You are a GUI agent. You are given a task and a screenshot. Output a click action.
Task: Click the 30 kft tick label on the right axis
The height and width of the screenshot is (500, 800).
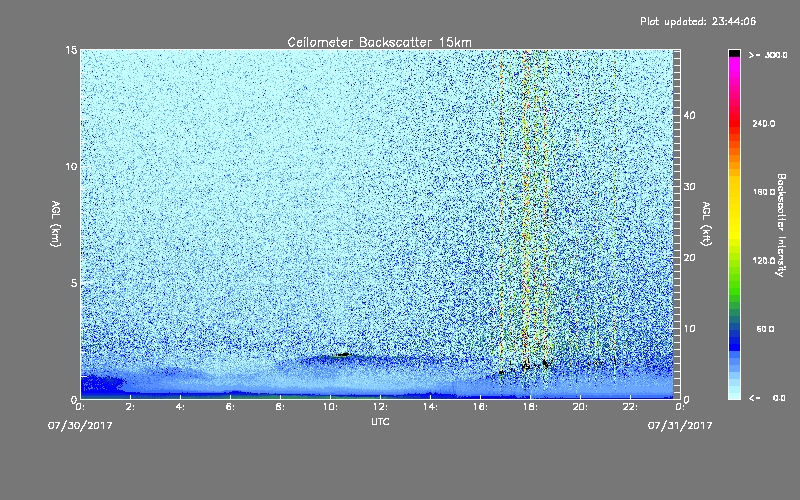tap(689, 187)
